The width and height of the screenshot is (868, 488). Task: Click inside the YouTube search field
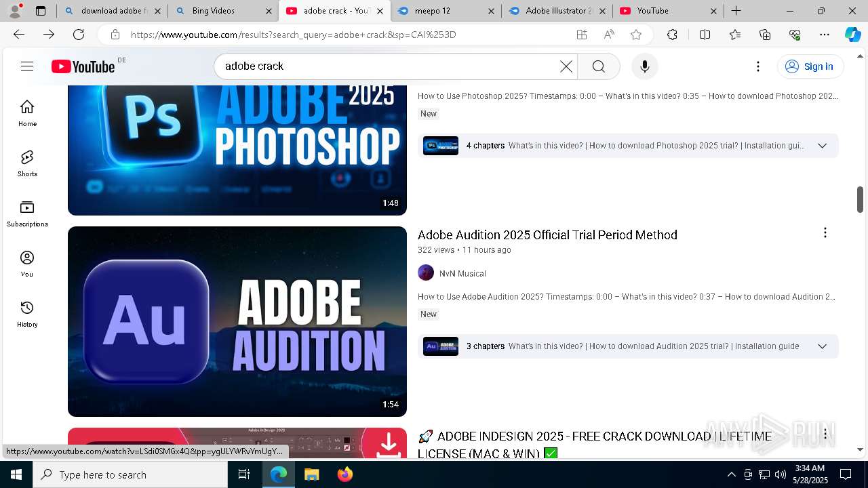click(x=390, y=66)
